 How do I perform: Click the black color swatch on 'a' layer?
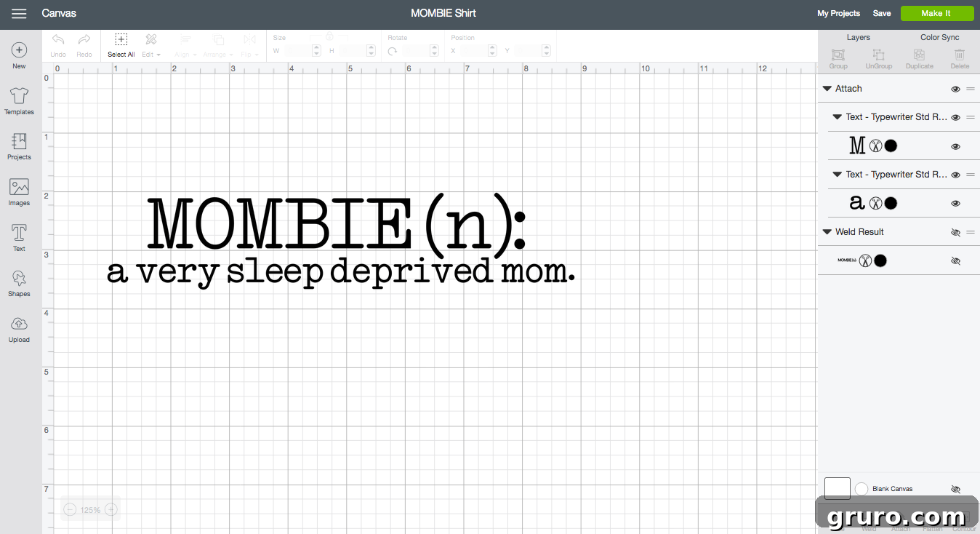[891, 203]
